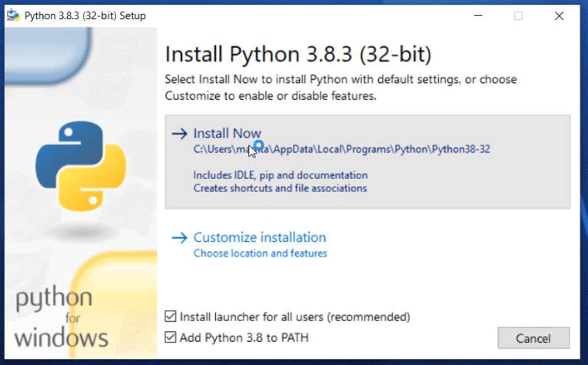The height and width of the screenshot is (365, 588).
Task: Click 'Includes IDLE, pip and documentation' text
Action: (281, 175)
